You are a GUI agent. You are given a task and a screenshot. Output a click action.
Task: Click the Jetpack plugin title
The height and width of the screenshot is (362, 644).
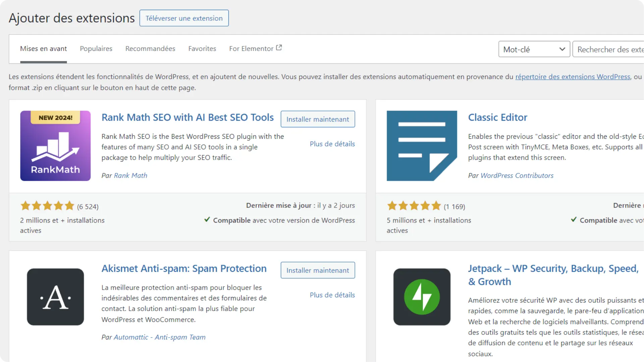(553, 275)
